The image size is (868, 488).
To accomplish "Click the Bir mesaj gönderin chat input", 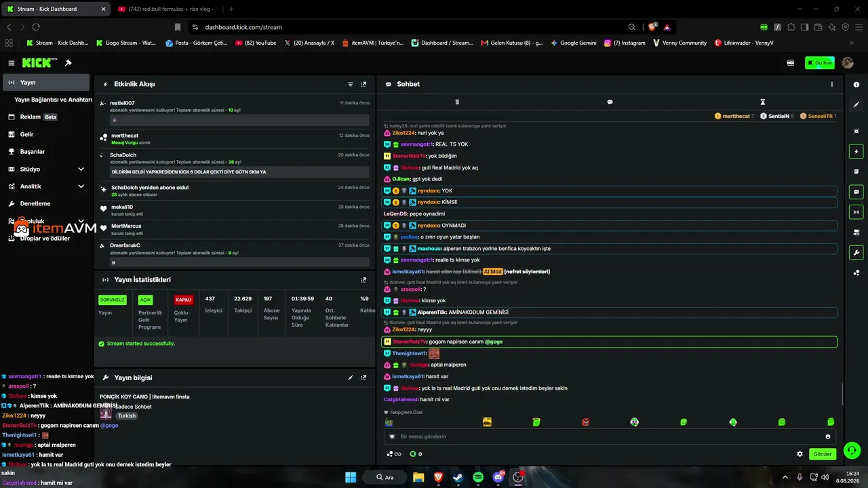I will [609, 436].
